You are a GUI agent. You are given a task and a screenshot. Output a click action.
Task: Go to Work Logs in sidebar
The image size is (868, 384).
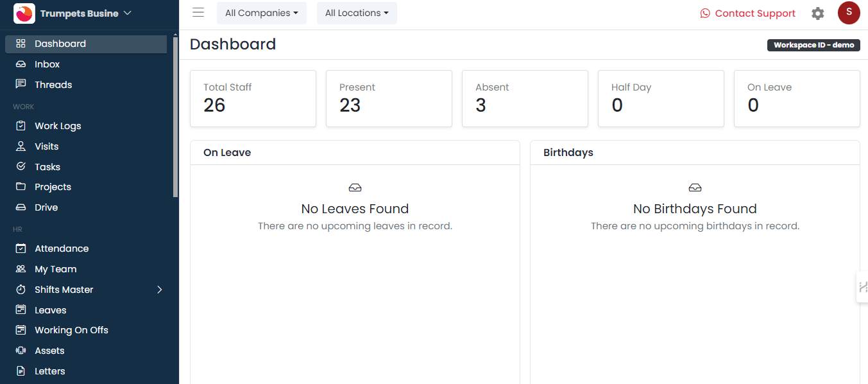58,126
